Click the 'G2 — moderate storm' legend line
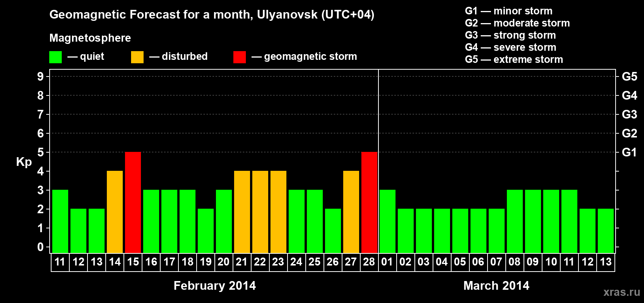 (x=517, y=23)
